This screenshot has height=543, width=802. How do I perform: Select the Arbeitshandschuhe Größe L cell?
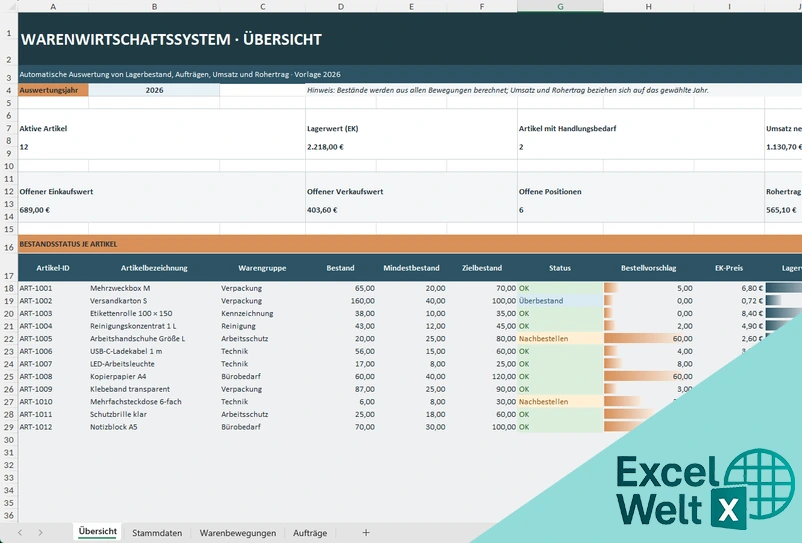tap(154, 338)
